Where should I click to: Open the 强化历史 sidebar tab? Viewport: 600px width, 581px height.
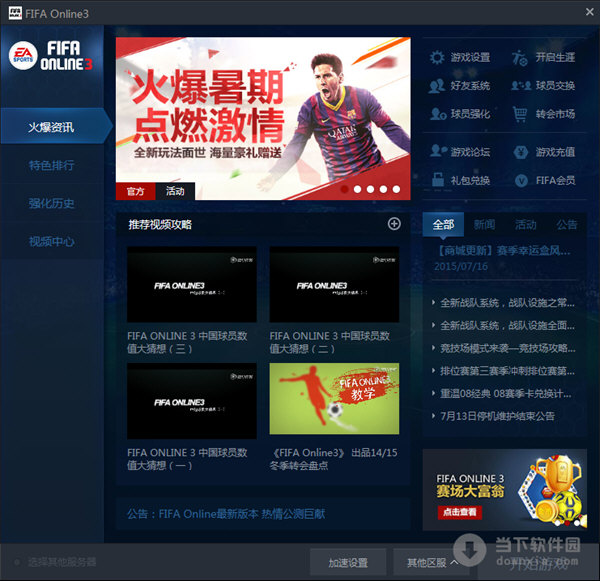click(52, 203)
